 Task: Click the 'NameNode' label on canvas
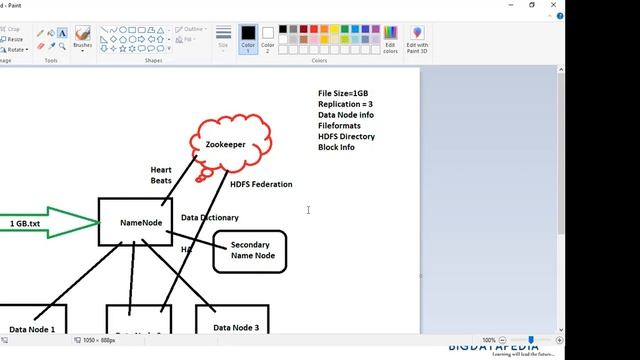tap(141, 223)
